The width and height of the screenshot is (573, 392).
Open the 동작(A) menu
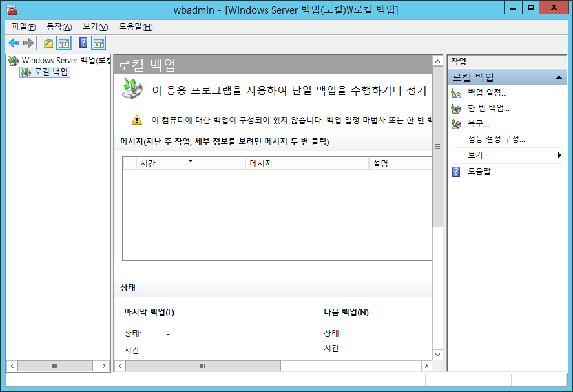coord(59,26)
